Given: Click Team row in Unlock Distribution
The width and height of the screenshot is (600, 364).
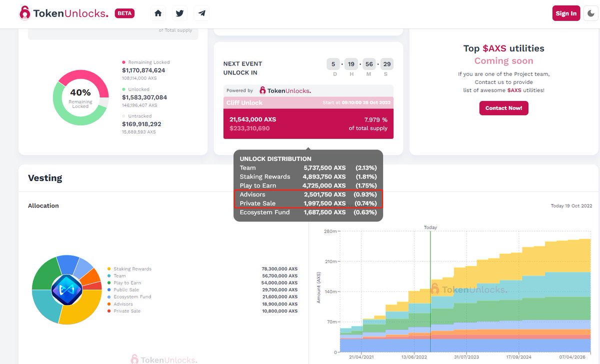Looking at the screenshot, I should pyautogui.click(x=308, y=168).
